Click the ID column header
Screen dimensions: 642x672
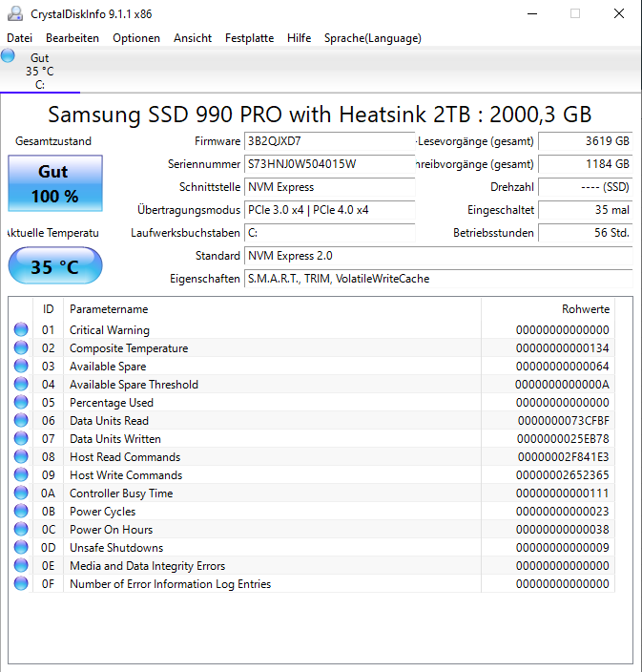point(48,309)
